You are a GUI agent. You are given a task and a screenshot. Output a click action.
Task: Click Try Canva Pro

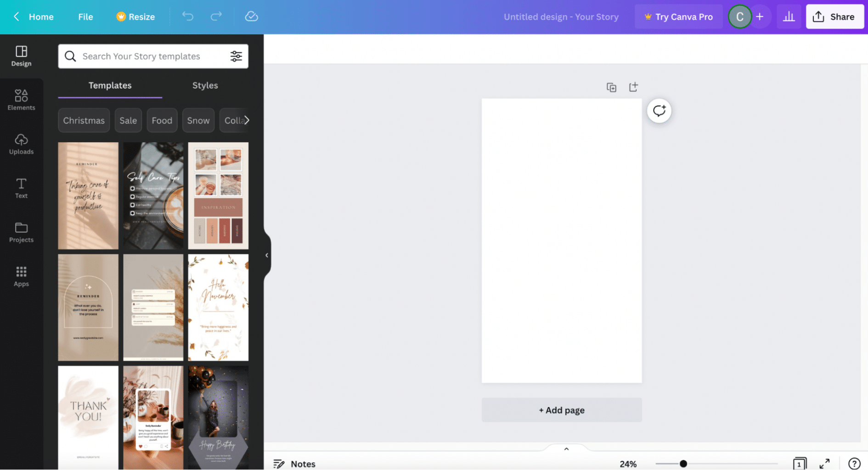point(678,17)
